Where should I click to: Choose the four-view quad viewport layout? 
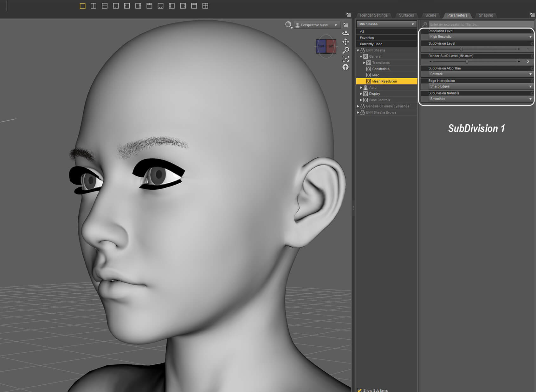205,6
